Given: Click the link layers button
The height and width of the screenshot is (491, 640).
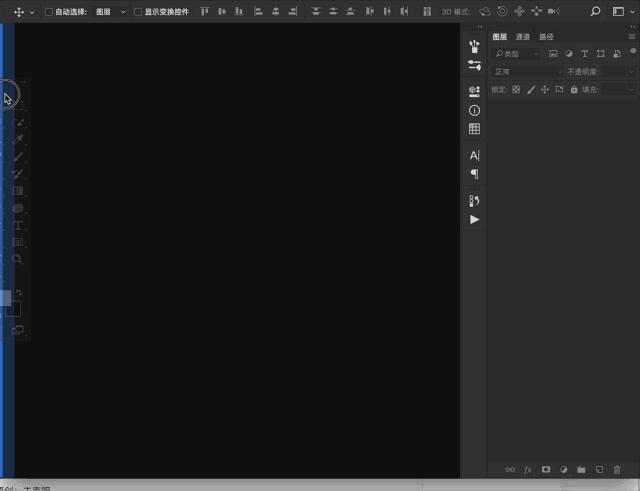Looking at the screenshot, I should pyautogui.click(x=510, y=469).
